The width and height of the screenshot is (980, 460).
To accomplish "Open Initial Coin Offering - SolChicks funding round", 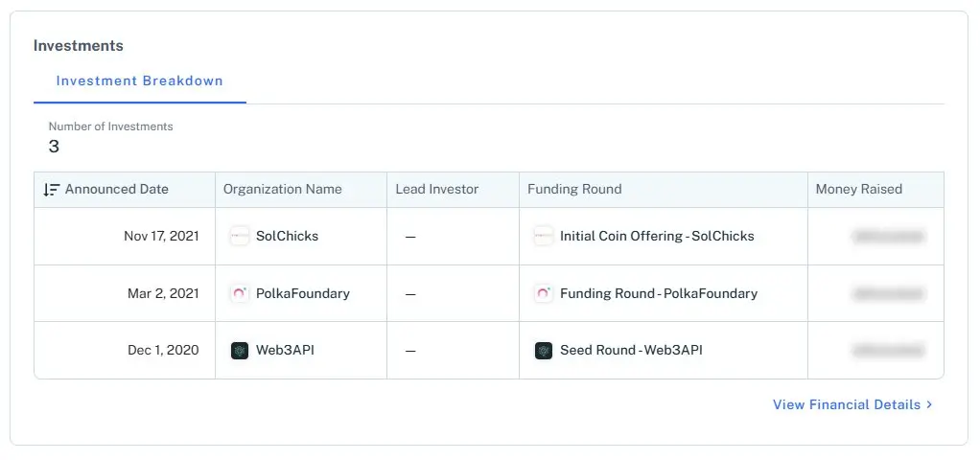I will pos(657,237).
